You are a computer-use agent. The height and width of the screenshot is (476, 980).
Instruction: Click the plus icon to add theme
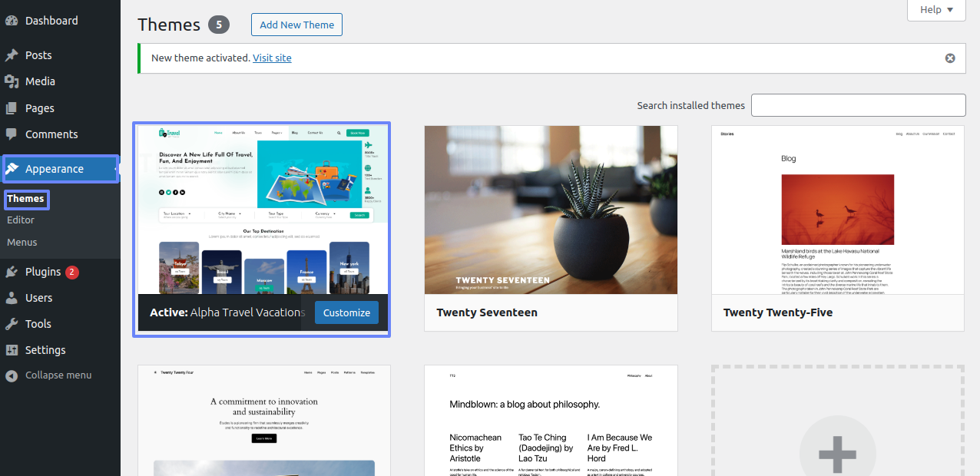point(837,454)
